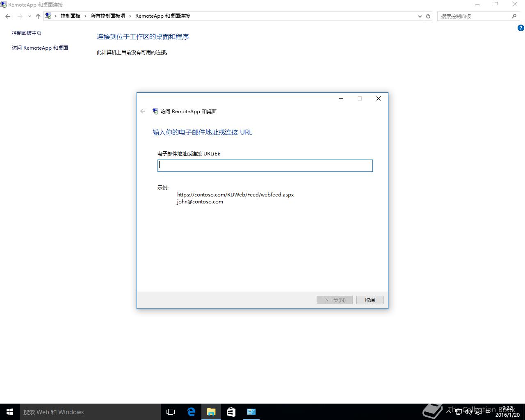Minimize the 访问 RemoteApp 和桌面 dialog
Viewport: 525px width, 420px height.
click(x=341, y=98)
